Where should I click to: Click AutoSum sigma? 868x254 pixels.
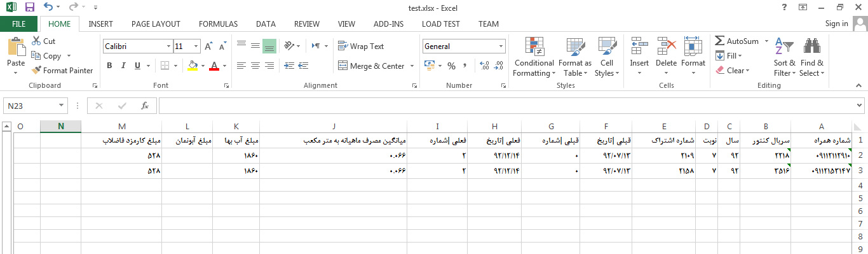[737, 41]
